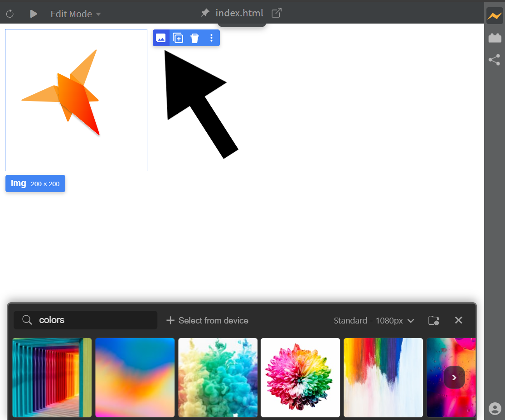
Task: Click the folder icon in the image panel
Action: [433, 320]
